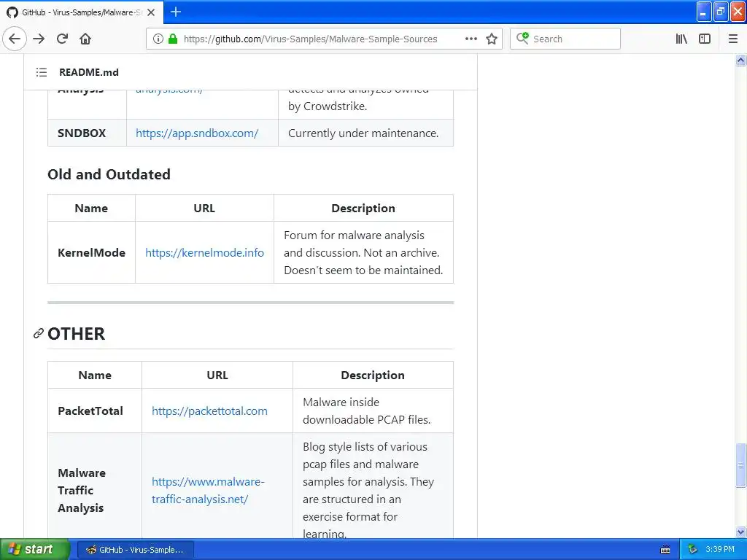This screenshot has height=560, width=747.
Task: Open page actions three-dot menu
Action: coord(471,39)
